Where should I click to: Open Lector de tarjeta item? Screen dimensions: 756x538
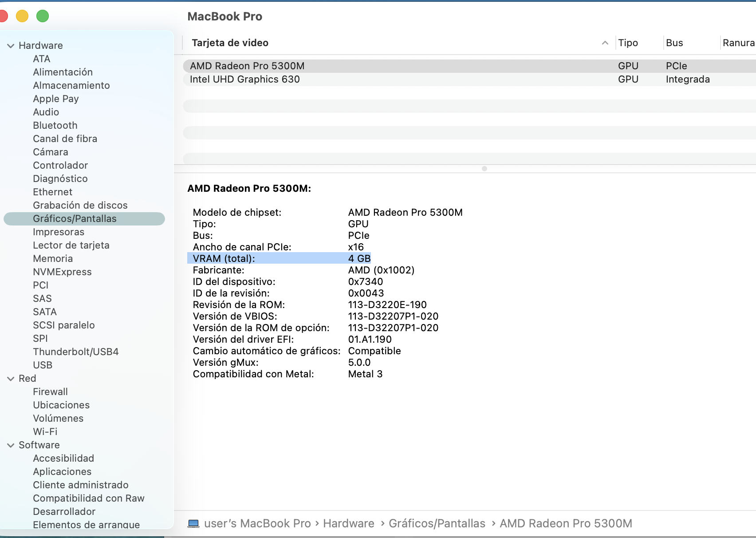(x=71, y=245)
